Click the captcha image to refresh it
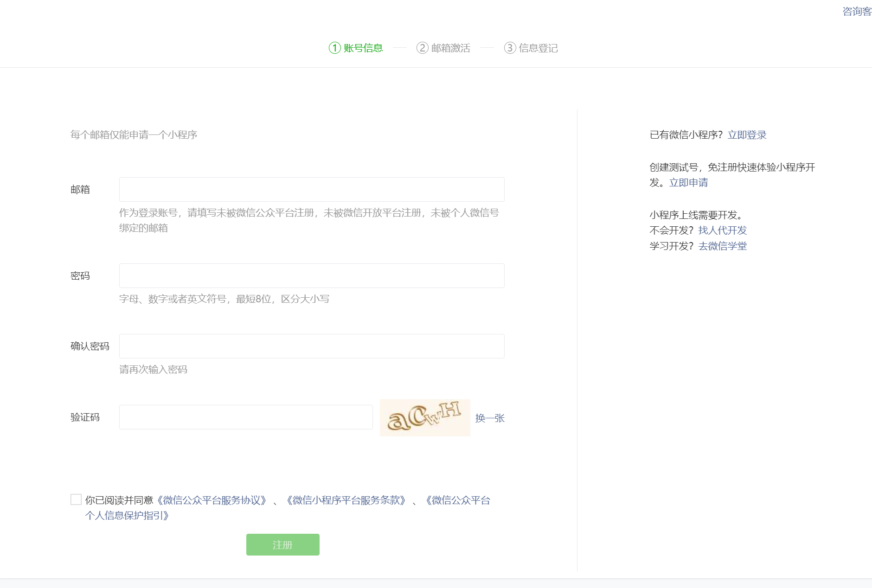 click(424, 417)
